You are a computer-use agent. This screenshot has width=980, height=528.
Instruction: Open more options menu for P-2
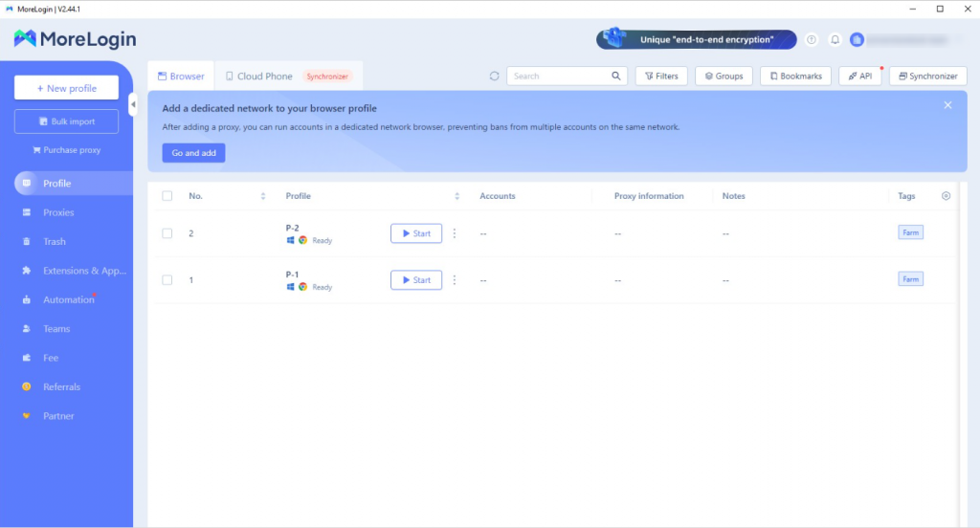(x=455, y=233)
